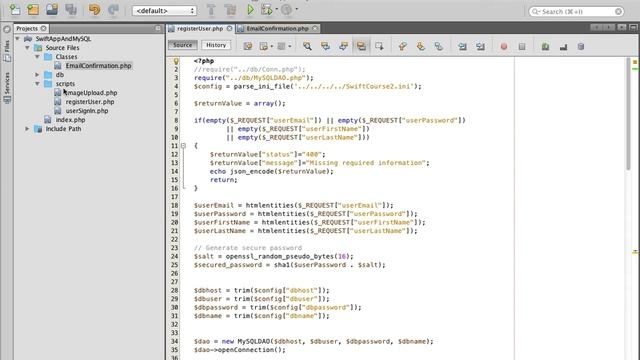
Task: Close the registerUser.php tab
Action: 229,28
